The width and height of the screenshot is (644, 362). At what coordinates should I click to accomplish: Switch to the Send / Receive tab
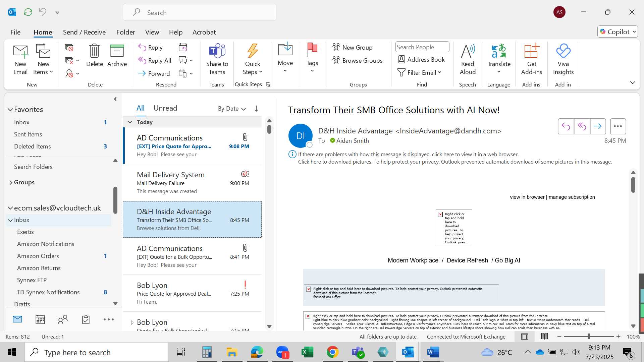coord(84,32)
